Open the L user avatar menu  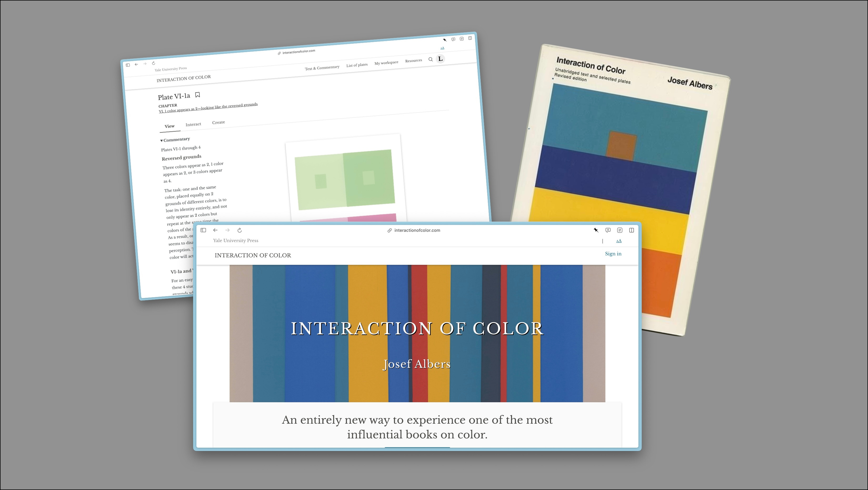(x=440, y=59)
